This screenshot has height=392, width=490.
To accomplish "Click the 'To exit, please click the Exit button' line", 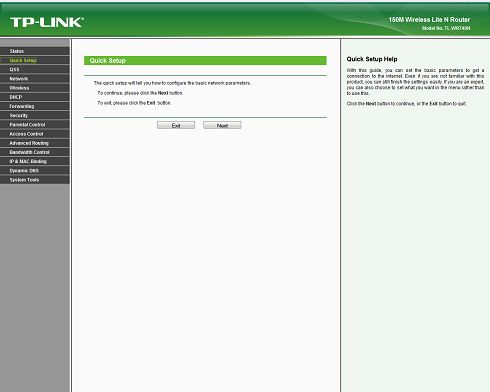I will [x=134, y=103].
